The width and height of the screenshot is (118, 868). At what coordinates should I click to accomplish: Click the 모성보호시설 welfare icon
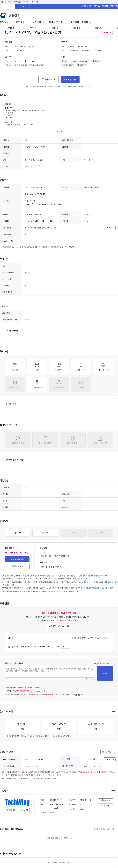(x=59, y=384)
